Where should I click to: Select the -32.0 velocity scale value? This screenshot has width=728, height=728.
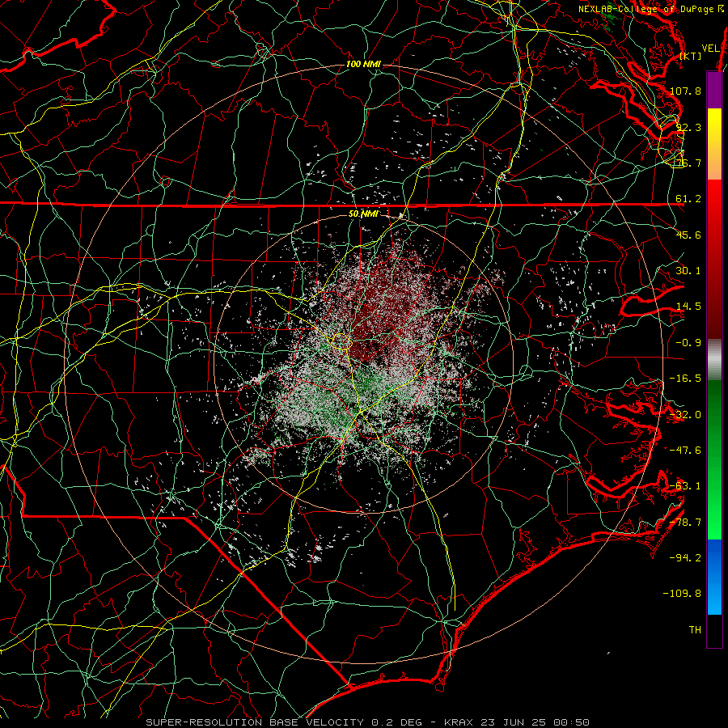click(x=685, y=415)
